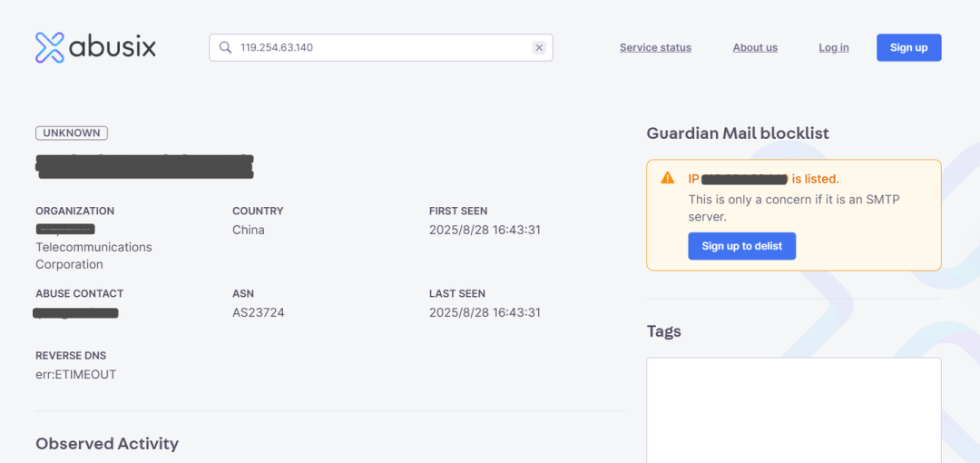Screen dimensions: 980x463
Task: Clear the search field with the X icon
Action: pos(539,47)
